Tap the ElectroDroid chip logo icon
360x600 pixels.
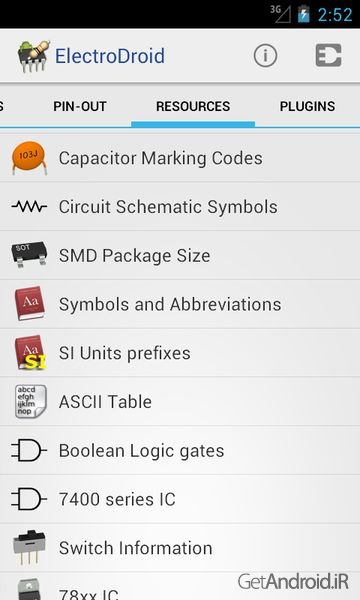34,56
